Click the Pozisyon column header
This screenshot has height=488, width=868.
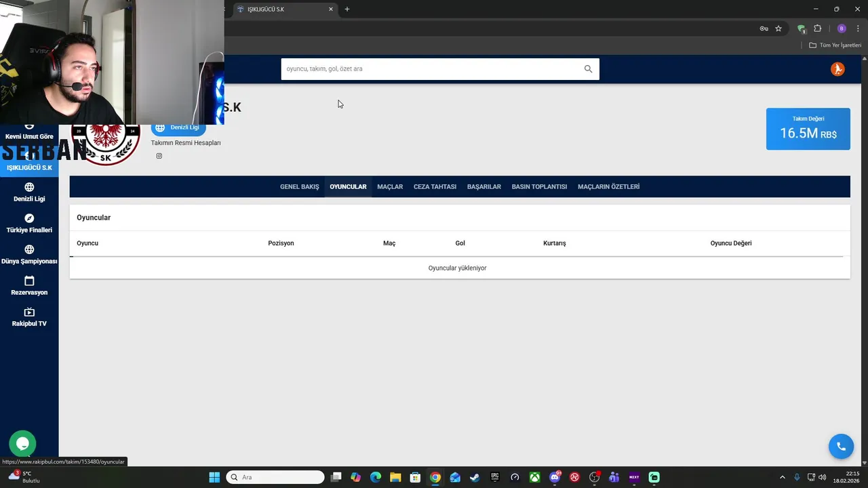(x=281, y=243)
